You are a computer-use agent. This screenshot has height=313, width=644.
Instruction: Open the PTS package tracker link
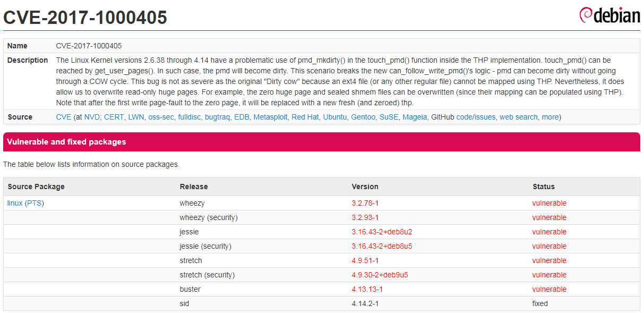click(x=34, y=203)
